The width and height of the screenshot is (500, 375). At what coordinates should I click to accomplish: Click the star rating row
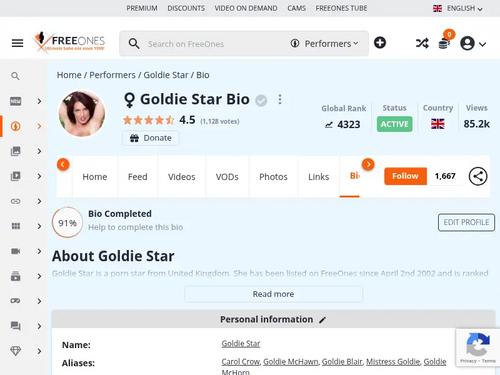click(x=148, y=120)
